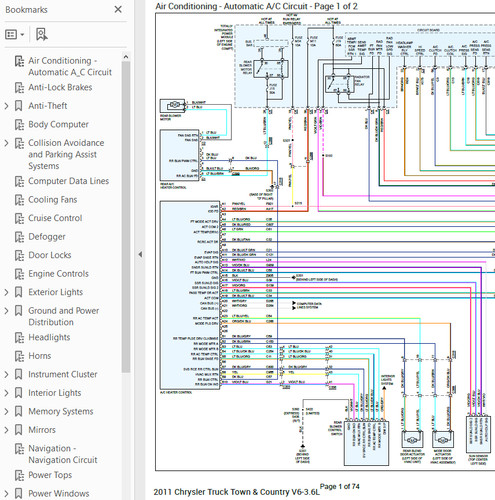Expand the Collision Avoidance bookmark group
The image size is (495, 500).
pos(6,143)
